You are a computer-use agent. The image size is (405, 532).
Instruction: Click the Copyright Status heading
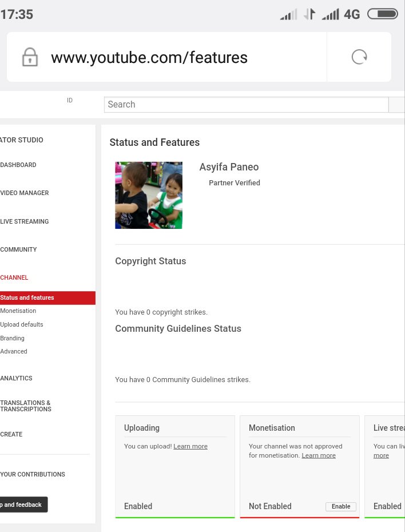tap(150, 261)
